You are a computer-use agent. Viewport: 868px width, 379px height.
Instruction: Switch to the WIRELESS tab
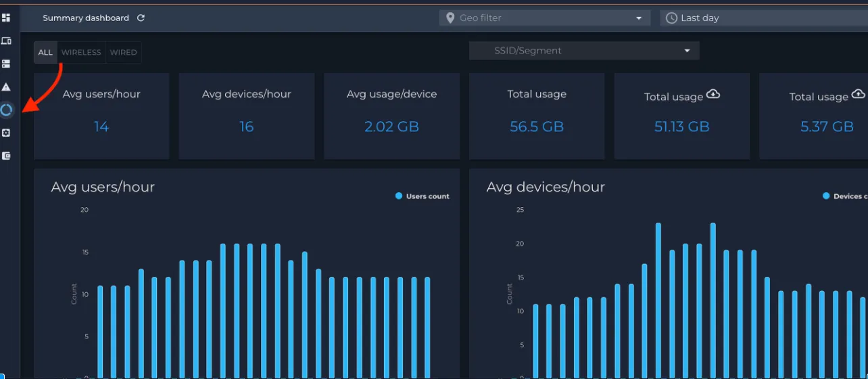(81, 53)
